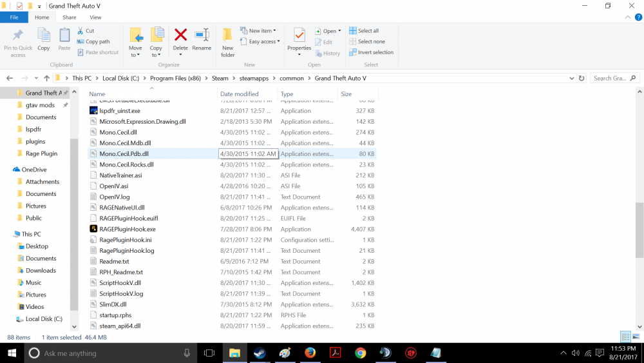Open Steam from the taskbar
The height and width of the screenshot is (363, 644).
(x=260, y=353)
